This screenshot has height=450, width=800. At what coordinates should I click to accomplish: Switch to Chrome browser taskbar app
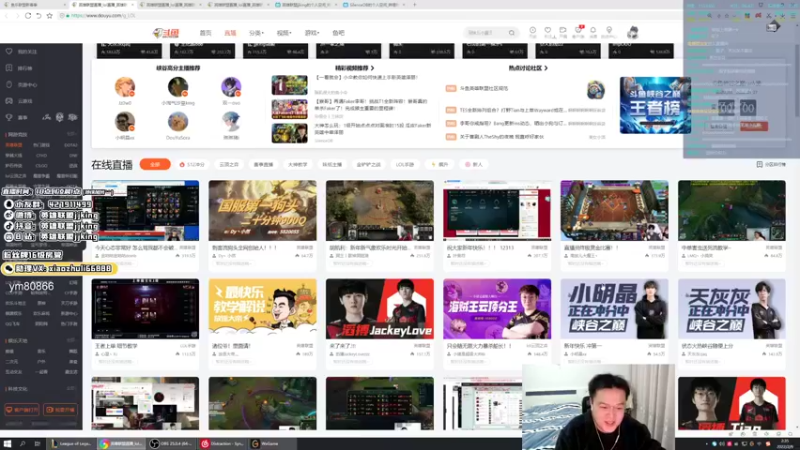[x=121, y=444]
